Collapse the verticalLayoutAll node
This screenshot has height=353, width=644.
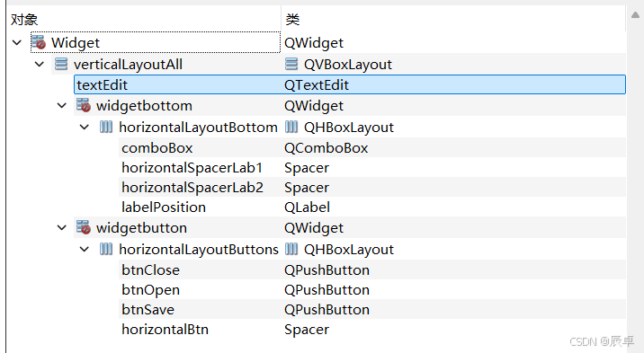[x=40, y=64]
